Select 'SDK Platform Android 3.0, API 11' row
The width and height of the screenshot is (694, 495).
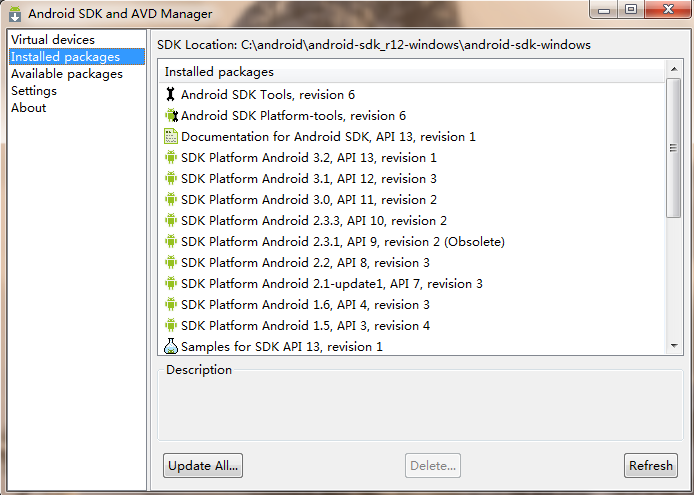pyautogui.click(x=412, y=199)
